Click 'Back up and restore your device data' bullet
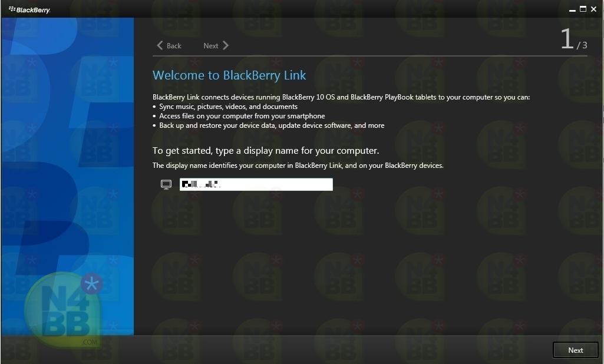The height and width of the screenshot is (364, 604). pyautogui.click(x=272, y=125)
